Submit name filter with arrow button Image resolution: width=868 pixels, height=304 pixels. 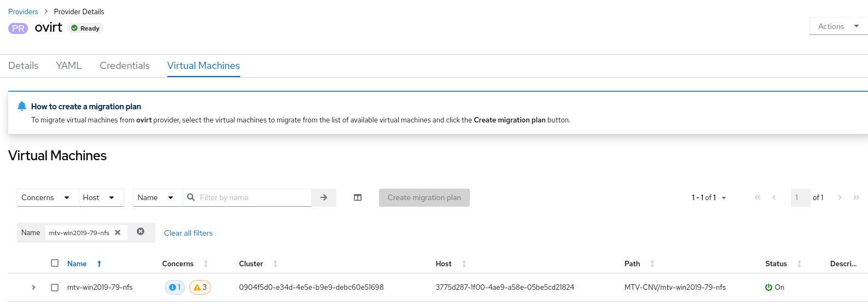(324, 197)
